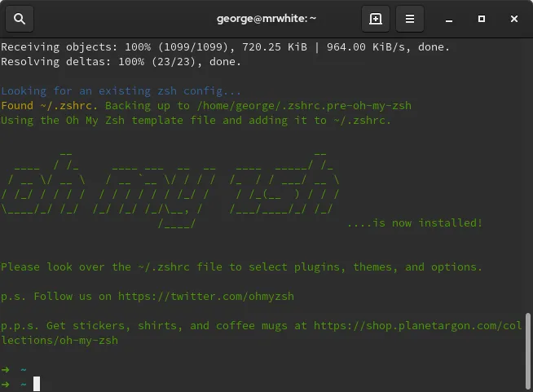This screenshot has height=392, width=533.
Task: Click the "Please look over the ~/.zshrc" line
Action: (x=241, y=266)
